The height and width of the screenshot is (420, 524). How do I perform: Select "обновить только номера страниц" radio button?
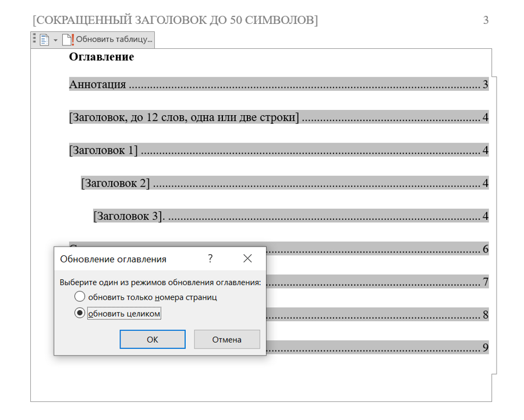(80, 297)
